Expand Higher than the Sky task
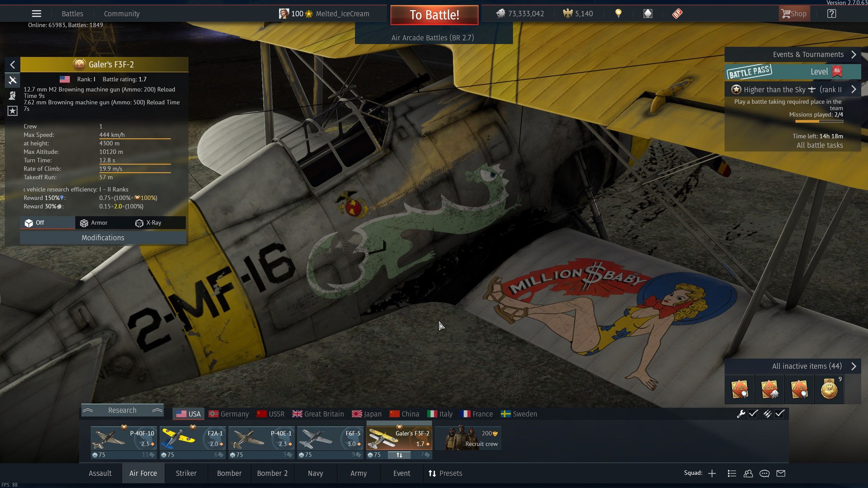Viewport: 868px width, 488px height. pyautogui.click(x=854, y=89)
